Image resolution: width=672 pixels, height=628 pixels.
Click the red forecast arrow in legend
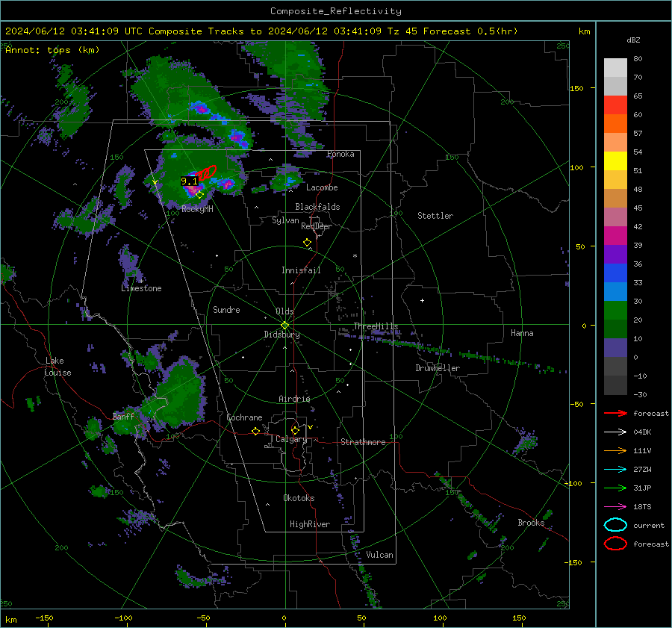point(615,413)
